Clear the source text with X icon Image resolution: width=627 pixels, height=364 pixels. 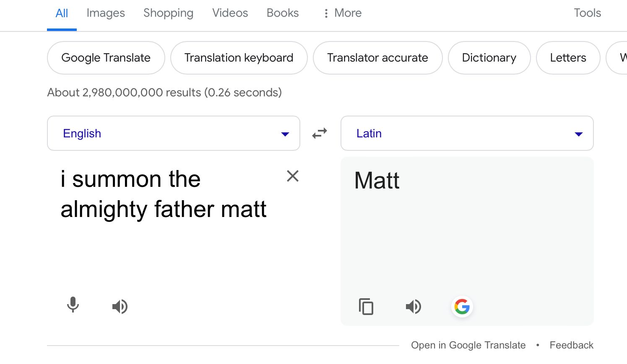(293, 176)
